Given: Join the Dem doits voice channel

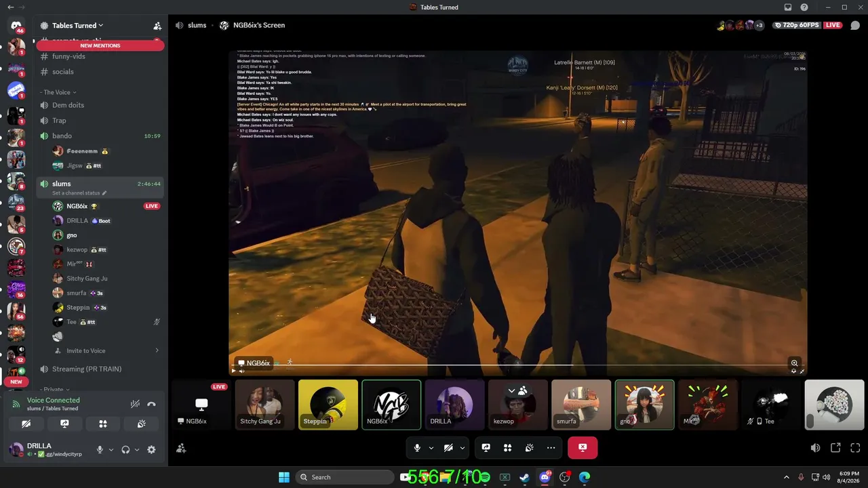Looking at the screenshot, I should [99, 105].
